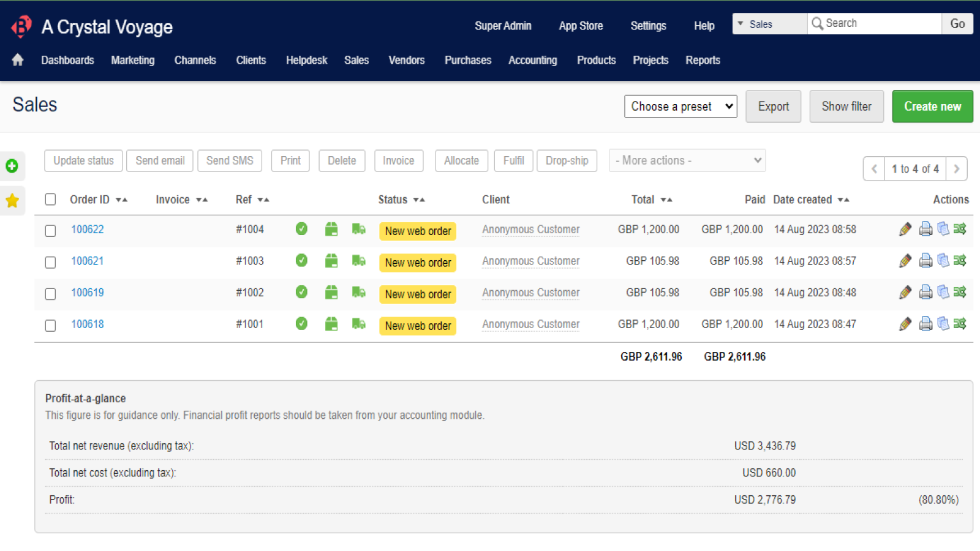Open the More actions dropdown

tap(687, 160)
